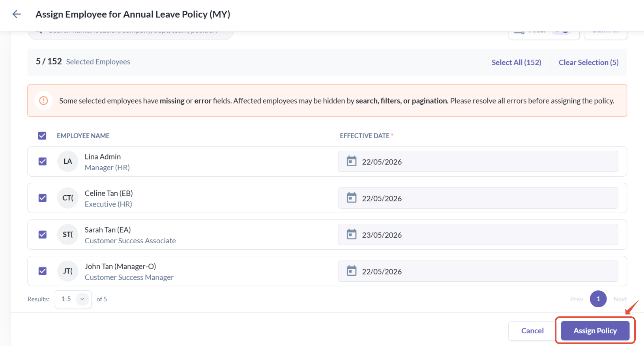The image size is (644, 346).
Task: Open calendar icon for Celine Tan
Action: (x=351, y=197)
